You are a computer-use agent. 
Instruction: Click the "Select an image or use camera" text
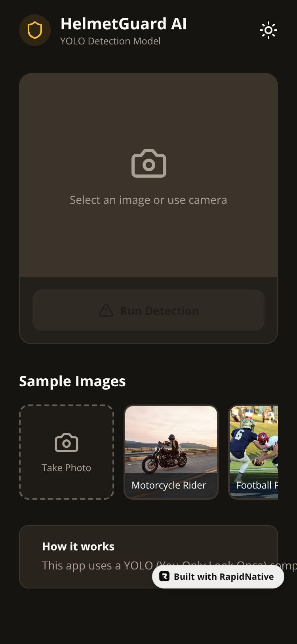[x=148, y=200]
